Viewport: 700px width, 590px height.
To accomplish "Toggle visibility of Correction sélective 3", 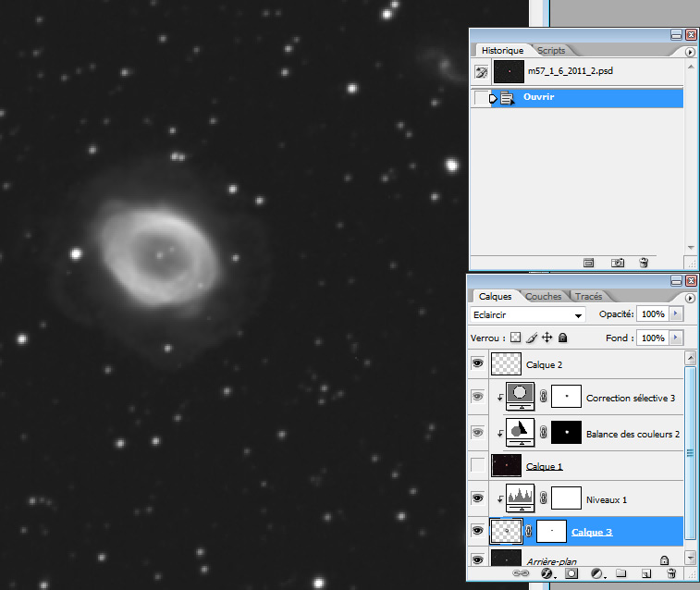I will click(x=477, y=397).
